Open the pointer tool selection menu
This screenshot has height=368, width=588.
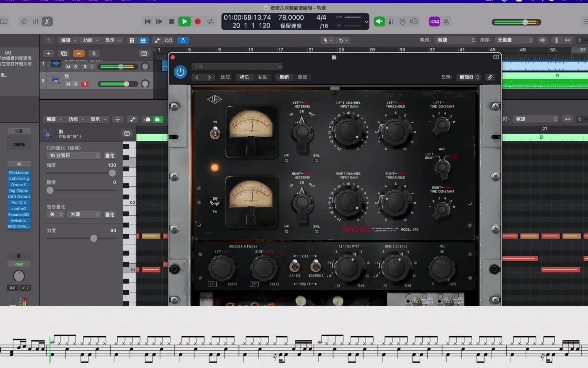[328, 40]
